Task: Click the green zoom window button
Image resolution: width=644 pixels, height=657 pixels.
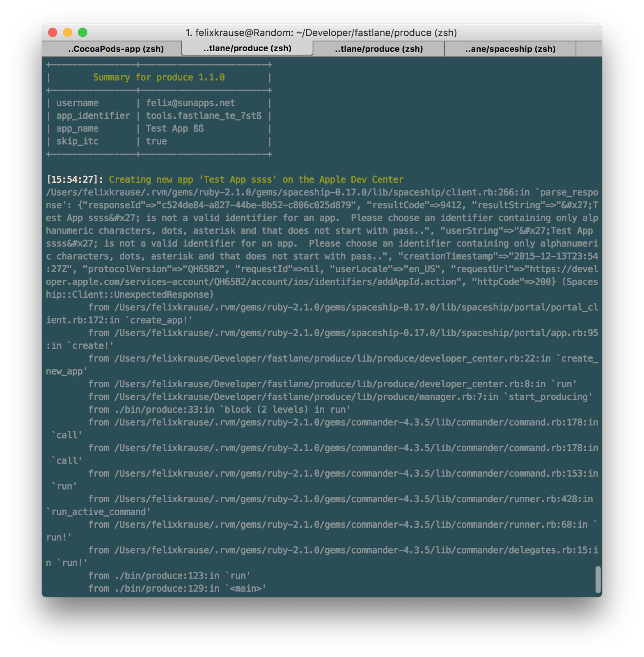Action: pyautogui.click(x=83, y=32)
